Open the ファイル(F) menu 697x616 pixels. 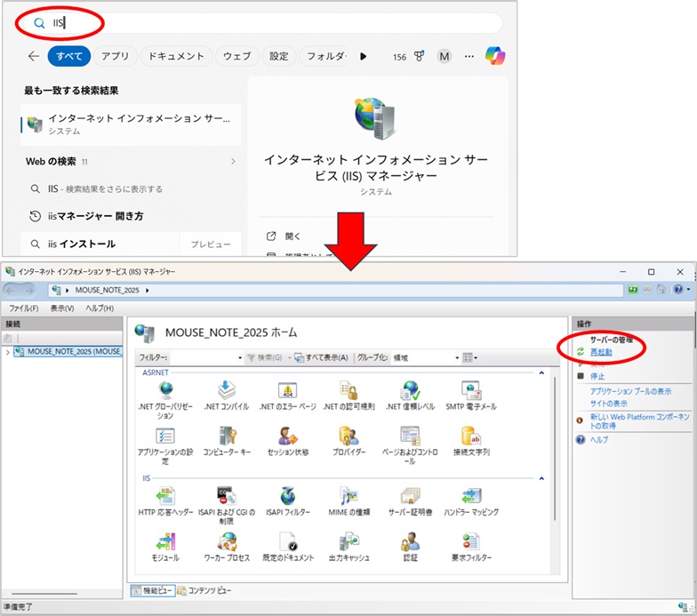pyautogui.click(x=22, y=308)
